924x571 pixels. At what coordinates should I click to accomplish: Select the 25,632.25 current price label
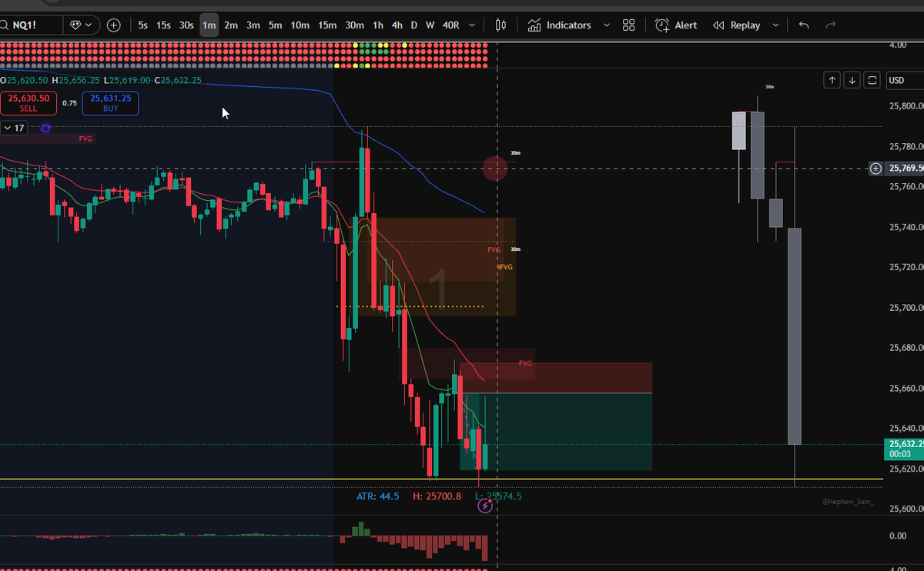906,449
